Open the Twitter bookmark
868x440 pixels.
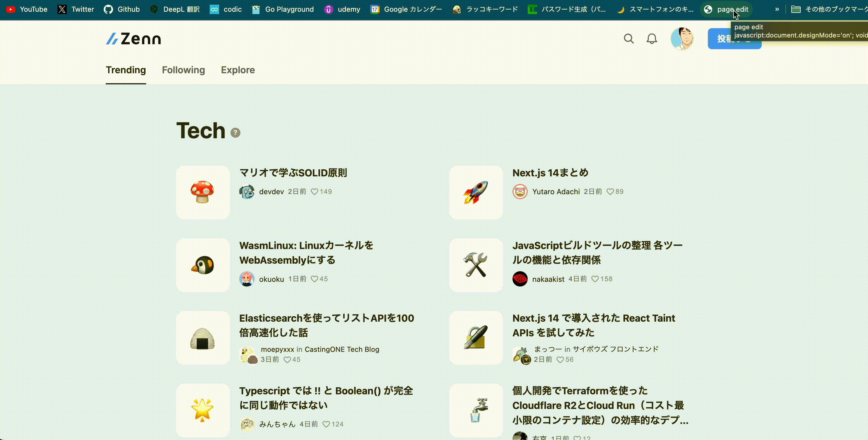tap(76, 9)
